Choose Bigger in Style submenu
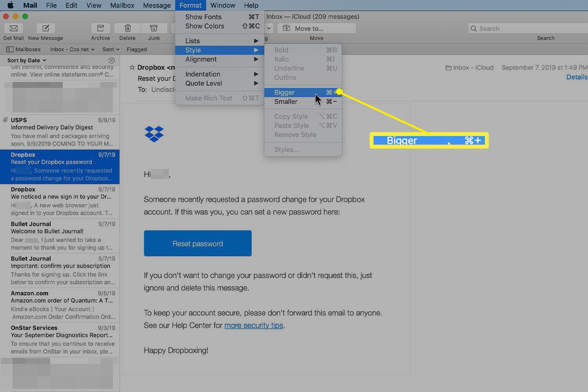This screenshot has width=588, height=392. click(303, 93)
